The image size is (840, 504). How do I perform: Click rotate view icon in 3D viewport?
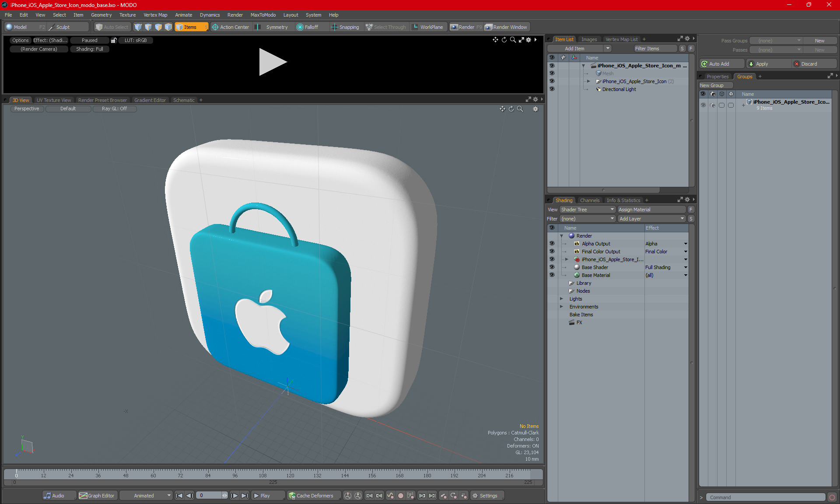[511, 109]
